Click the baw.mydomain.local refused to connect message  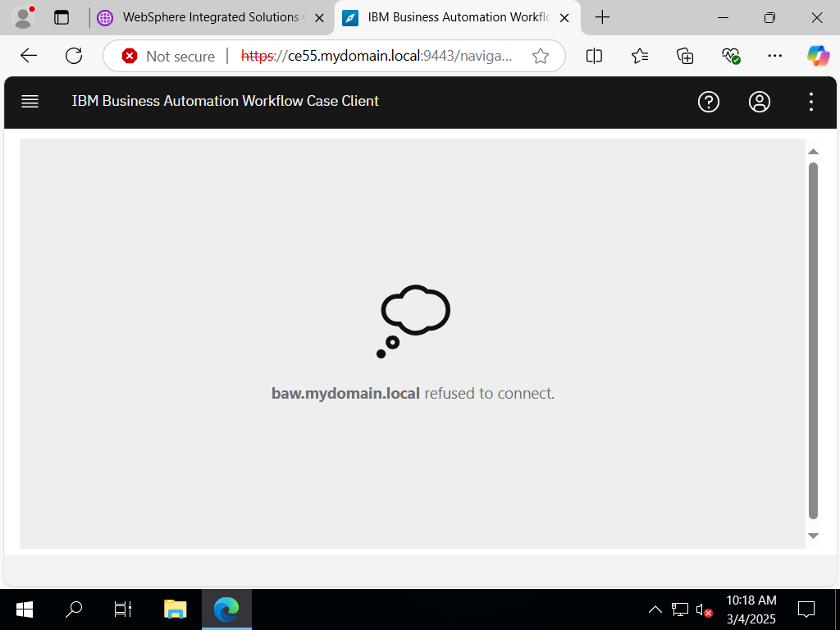413,393
